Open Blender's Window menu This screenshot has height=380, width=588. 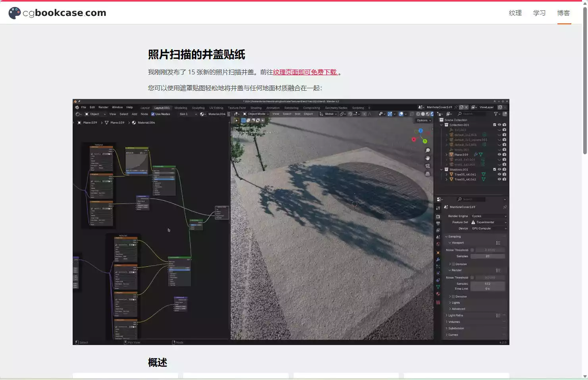click(117, 107)
